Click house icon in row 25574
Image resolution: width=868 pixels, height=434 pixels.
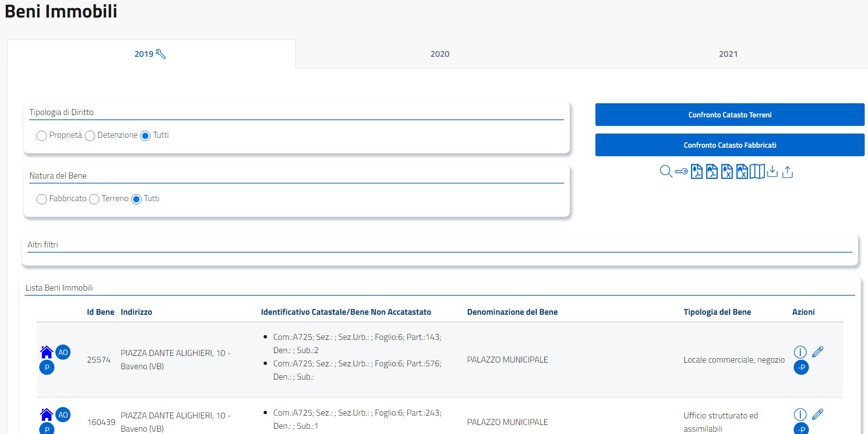(x=46, y=352)
